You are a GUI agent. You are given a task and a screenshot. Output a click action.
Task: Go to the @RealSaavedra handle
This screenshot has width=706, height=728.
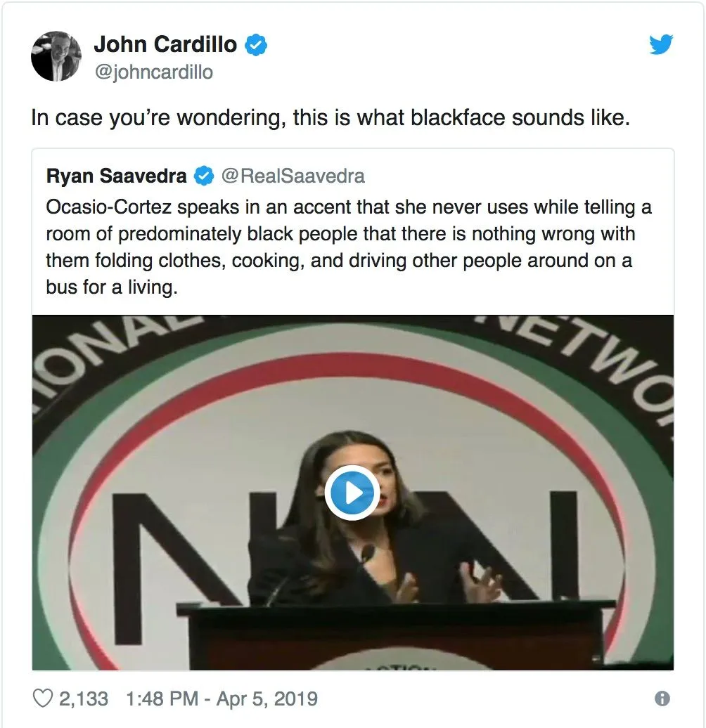pyautogui.click(x=293, y=176)
